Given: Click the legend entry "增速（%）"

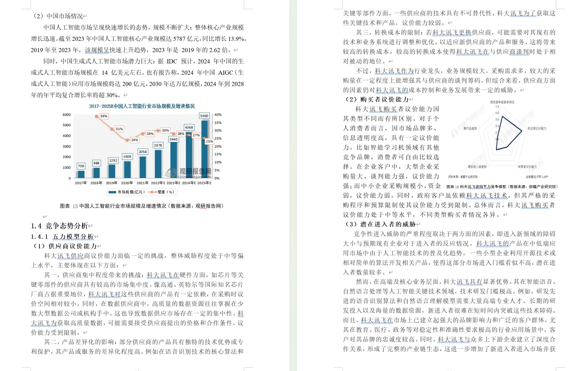Looking at the screenshot, I should click(x=162, y=192).
